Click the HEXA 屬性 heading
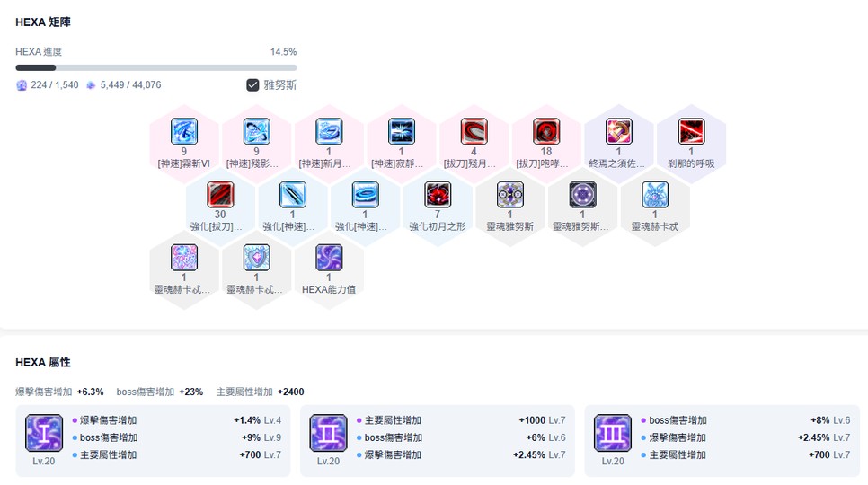This screenshot has width=868, height=485. point(43,362)
